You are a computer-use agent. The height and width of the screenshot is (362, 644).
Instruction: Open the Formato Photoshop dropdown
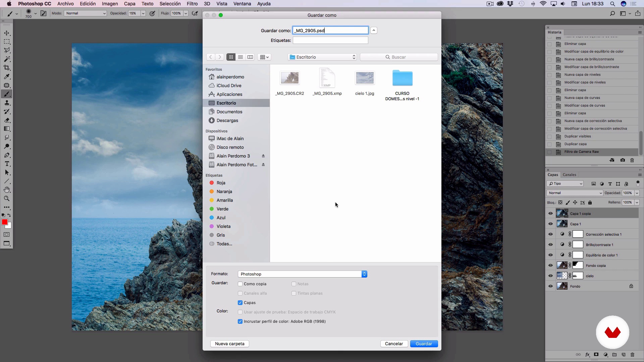(302, 274)
